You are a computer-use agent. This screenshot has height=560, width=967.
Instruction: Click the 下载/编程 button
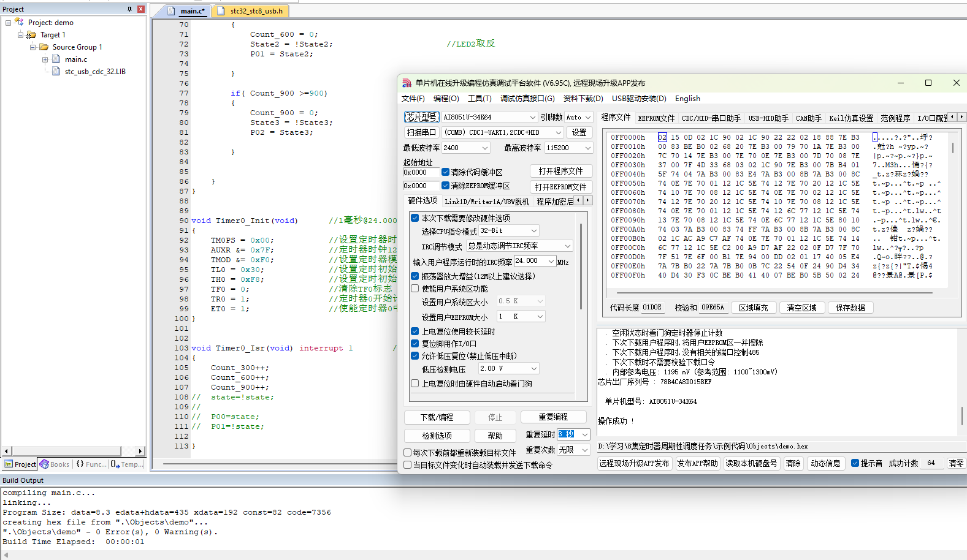[x=437, y=417]
